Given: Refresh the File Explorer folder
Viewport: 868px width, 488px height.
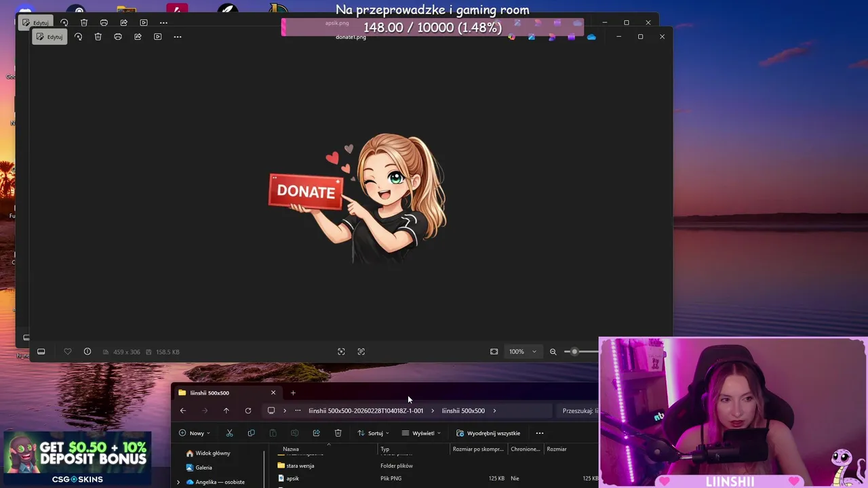Looking at the screenshot, I should click(248, 411).
